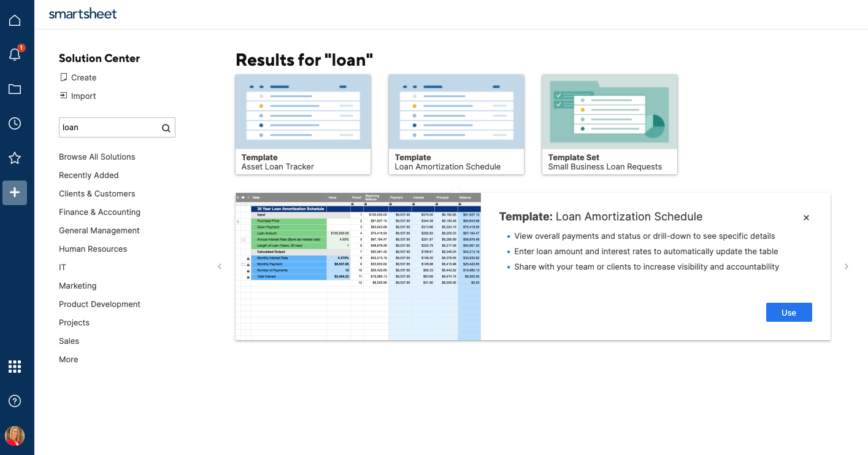Click the search magnifier icon
This screenshot has height=455, width=868.
point(166,128)
